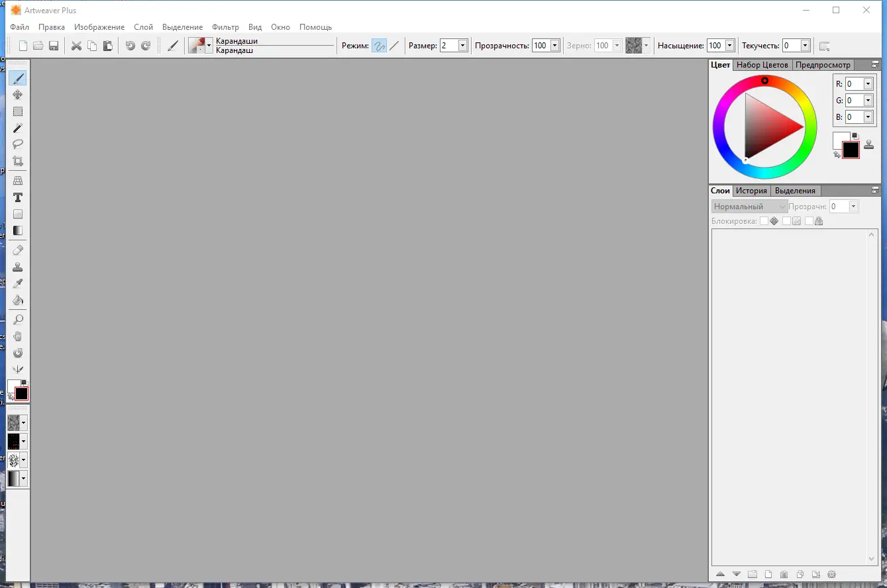Select the Mirror Painting tool

click(18, 369)
